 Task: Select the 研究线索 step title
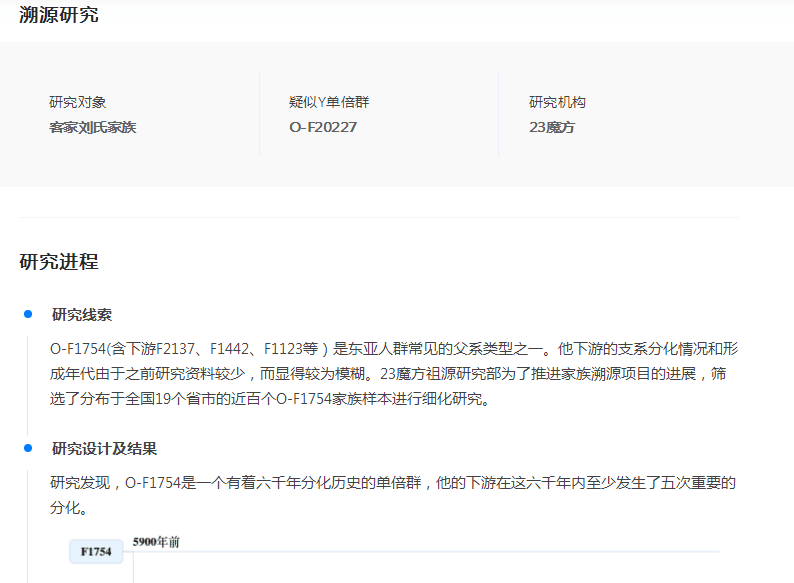pyautogui.click(x=82, y=315)
